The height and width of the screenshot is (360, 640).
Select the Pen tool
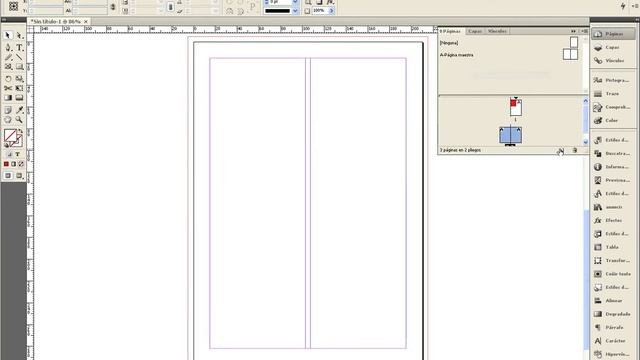(x=8, y=47)
